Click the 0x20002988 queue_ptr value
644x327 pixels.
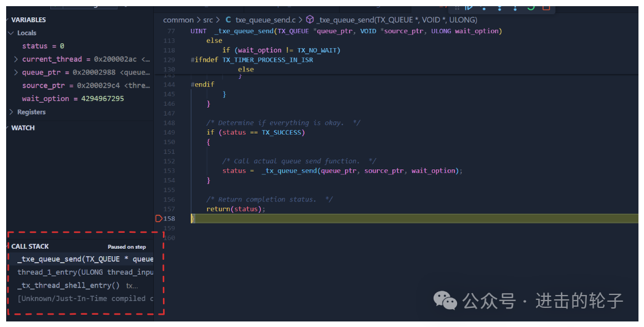tap(94, 73)
